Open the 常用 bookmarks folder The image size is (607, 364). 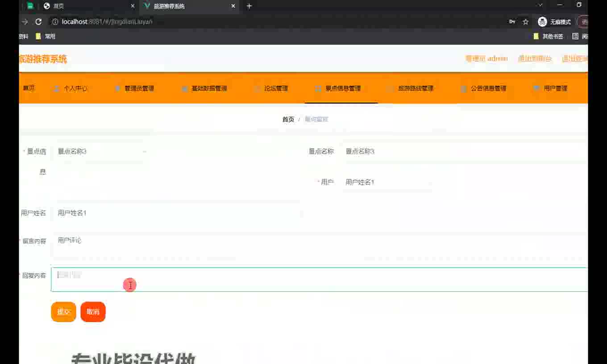coord(45,36)
